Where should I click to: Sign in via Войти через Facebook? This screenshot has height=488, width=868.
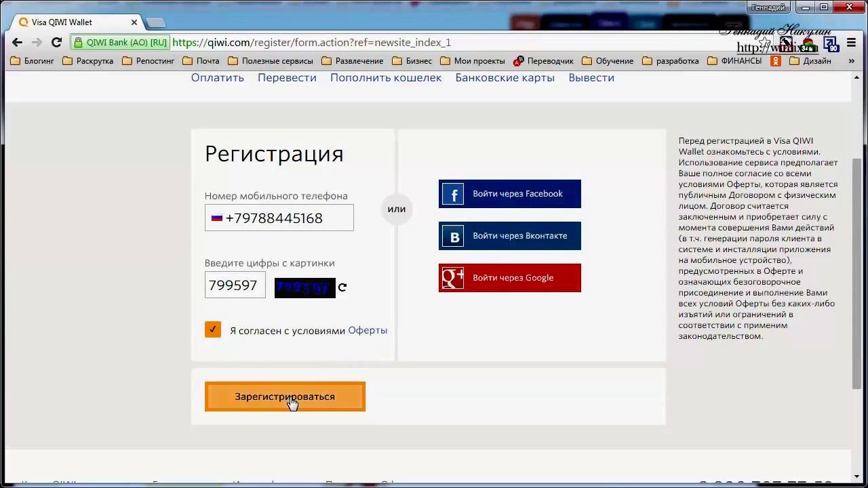click(x=510, y=194)
